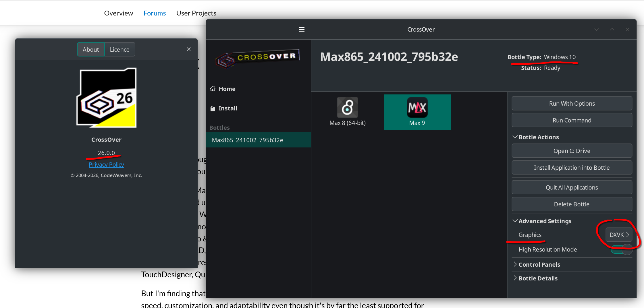Click the CrossOver 26 logo image
The height and width of the screenshot is (308, 644).
[x=106, y=98]
